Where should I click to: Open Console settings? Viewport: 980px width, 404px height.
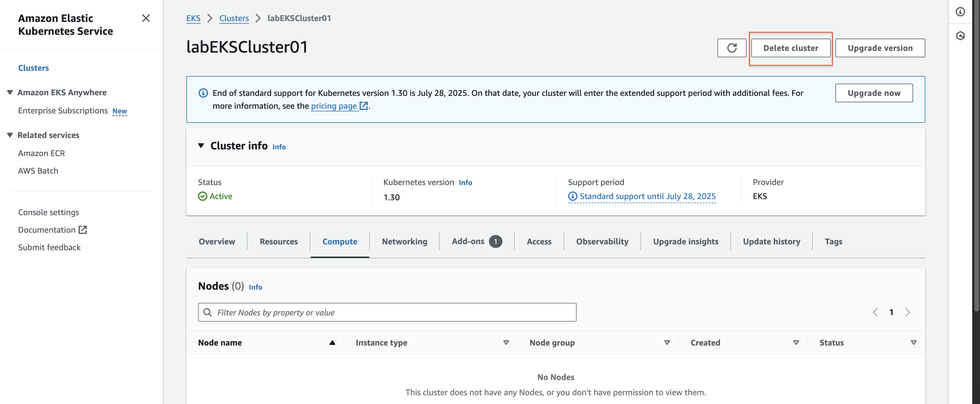pyautogui.click(x=49, y=212)
